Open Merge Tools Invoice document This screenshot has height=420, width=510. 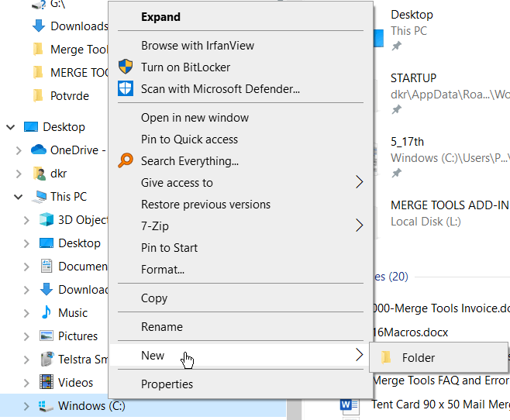tap(441, 308)
